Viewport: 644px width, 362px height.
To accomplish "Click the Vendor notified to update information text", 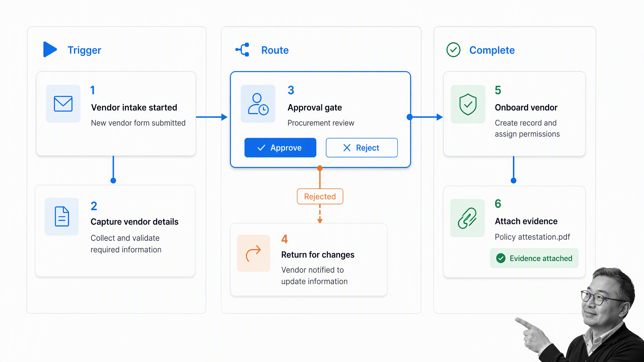I will click(x=314, y=276).
